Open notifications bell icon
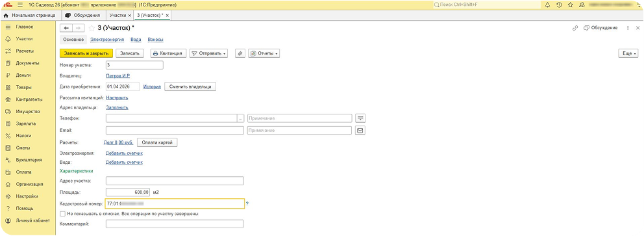 547,5
